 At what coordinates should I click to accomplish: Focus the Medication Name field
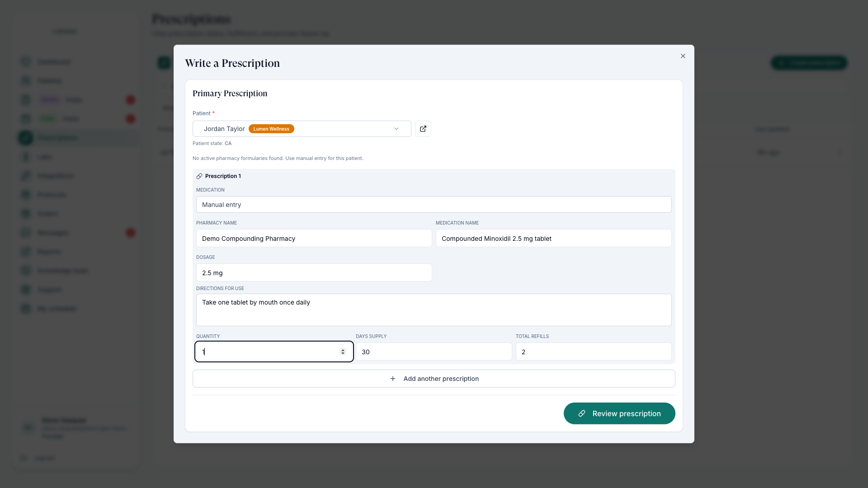pos(553,239)
